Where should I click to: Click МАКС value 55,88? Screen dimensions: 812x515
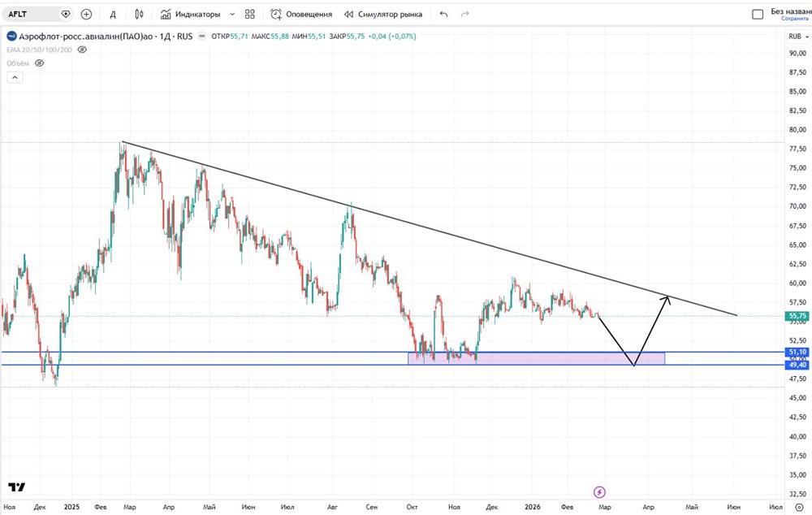tap(280, 37)
